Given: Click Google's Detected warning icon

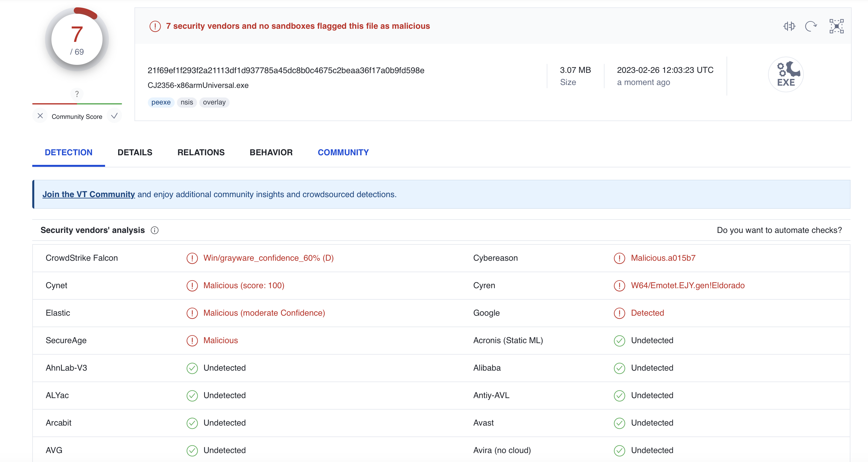Looking at the screenshot, I should click(x=619, y=313).
